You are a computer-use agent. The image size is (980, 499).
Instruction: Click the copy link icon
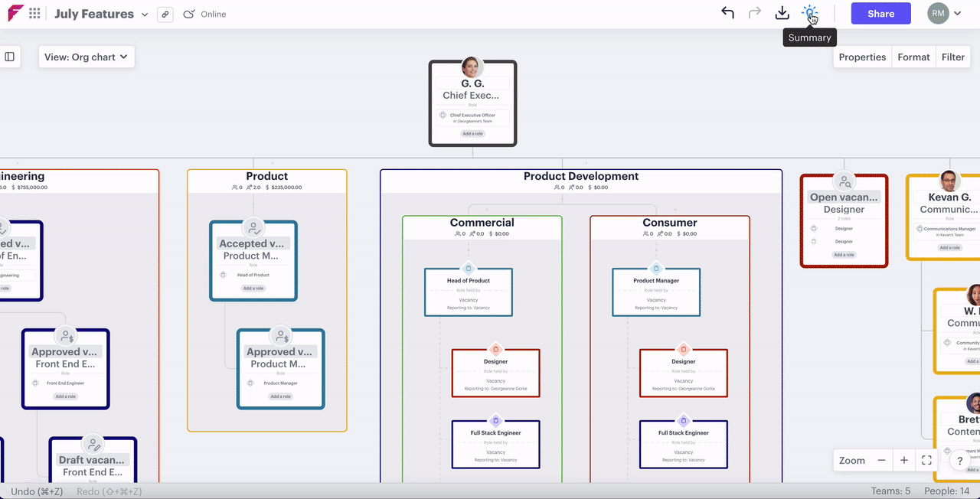click(x=165, y=14)
